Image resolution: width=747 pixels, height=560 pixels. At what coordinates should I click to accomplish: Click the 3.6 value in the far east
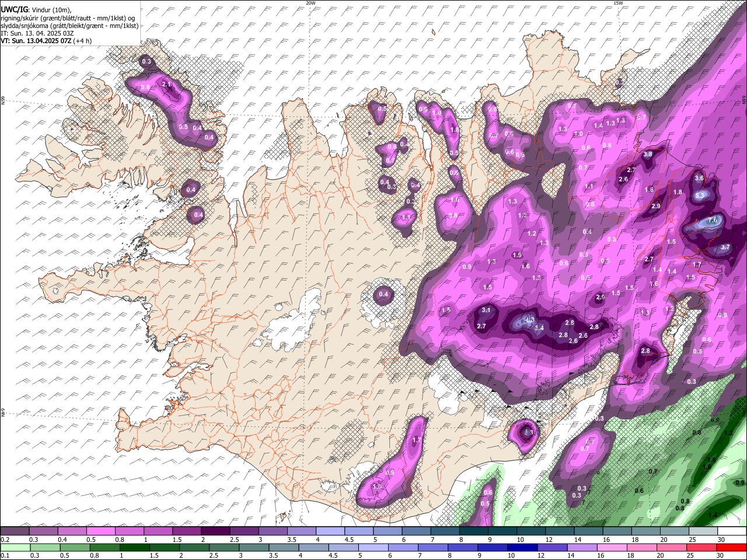(x=700, y=178)
